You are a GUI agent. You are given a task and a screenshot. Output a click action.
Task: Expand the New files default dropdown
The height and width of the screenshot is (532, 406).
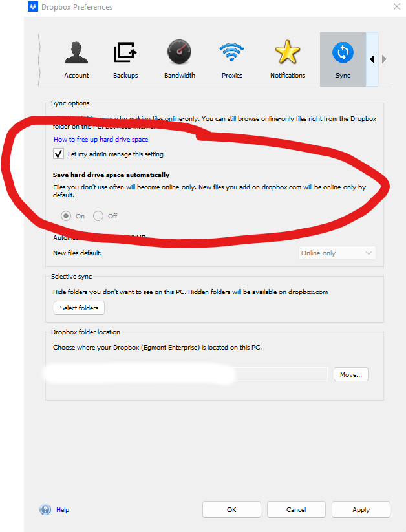pos(337,253)
